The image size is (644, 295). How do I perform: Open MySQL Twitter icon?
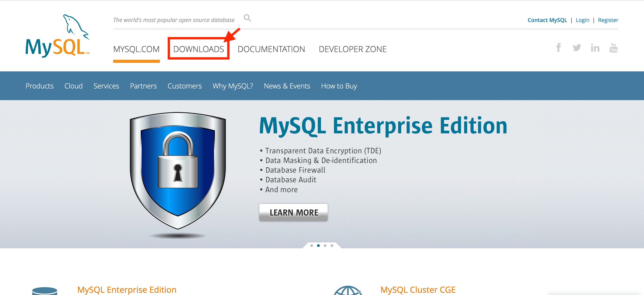[577, 48]
